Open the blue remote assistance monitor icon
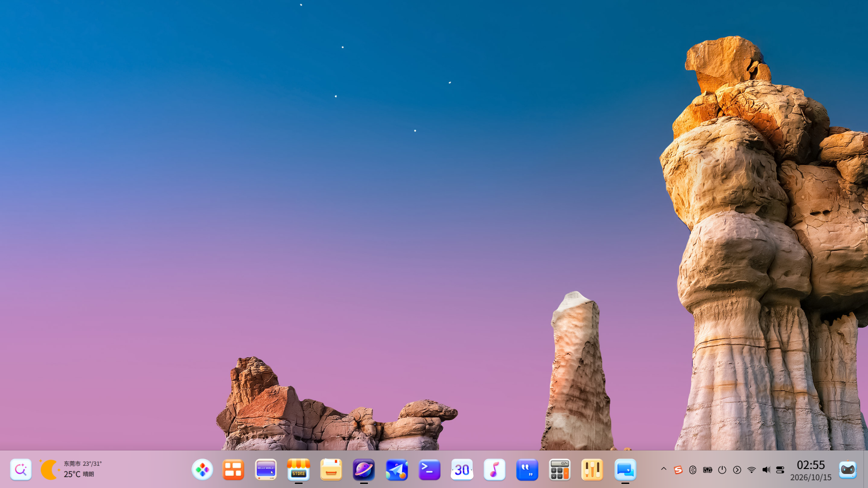This screenshot has width=868, height=488. pos(625,469)
